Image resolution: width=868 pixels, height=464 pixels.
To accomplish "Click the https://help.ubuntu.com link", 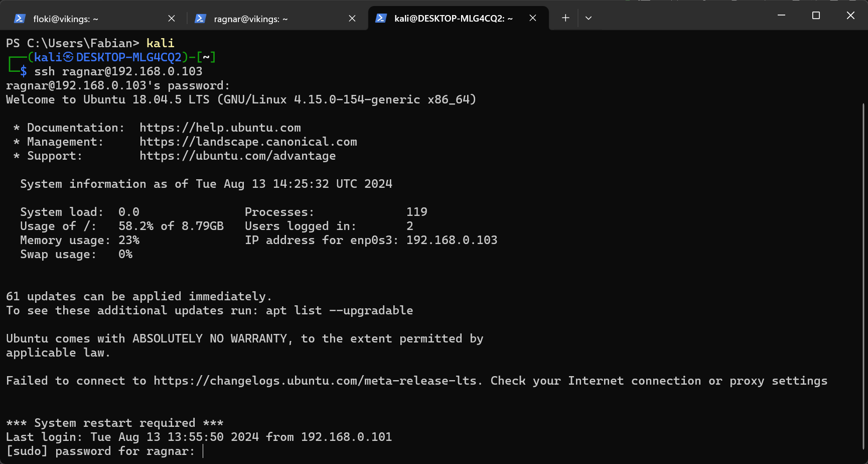I will (x=220, y=128).
